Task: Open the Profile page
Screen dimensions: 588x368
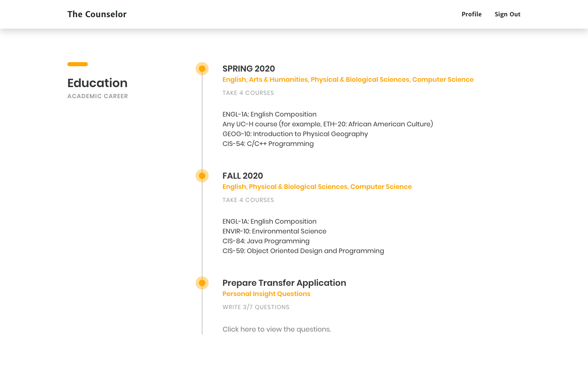Action: coord(472,14)
